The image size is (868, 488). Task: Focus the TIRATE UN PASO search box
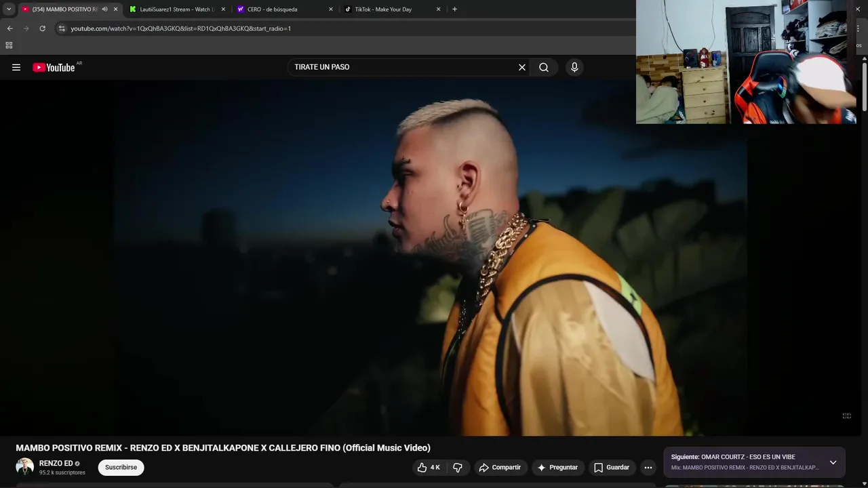point(403,67)
